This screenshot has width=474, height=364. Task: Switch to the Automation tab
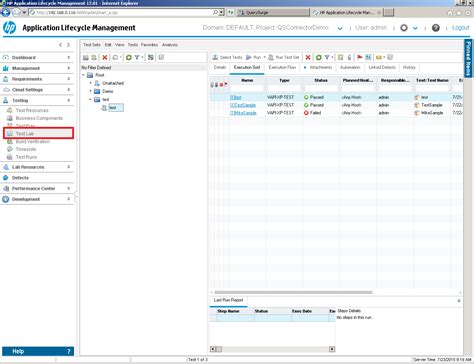coord(350,67)
